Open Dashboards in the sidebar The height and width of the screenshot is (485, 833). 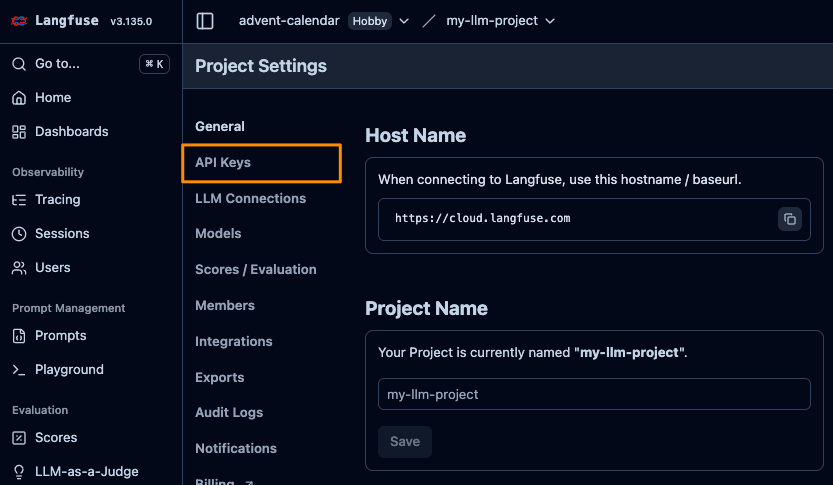(71, 132)
